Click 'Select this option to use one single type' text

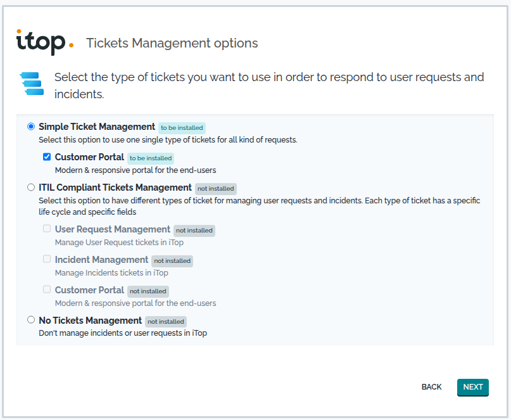pyautogui.click(x=168, y=140)
